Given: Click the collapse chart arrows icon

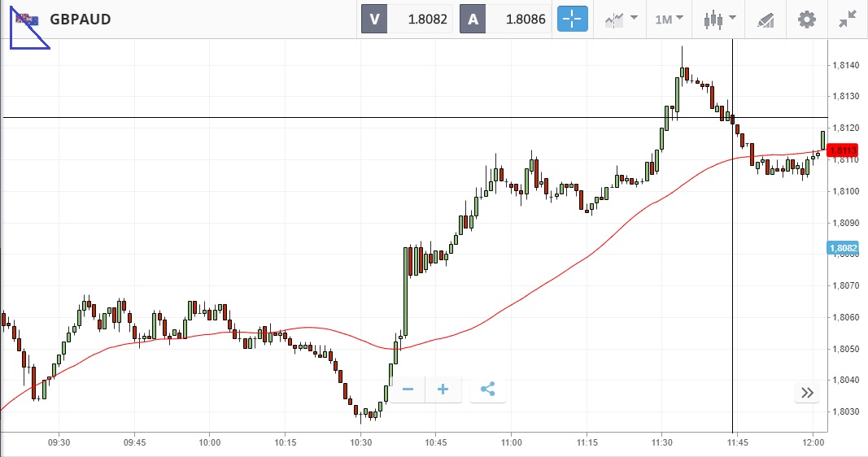Looking at the screenshot, I should click(x=847, y=19).
